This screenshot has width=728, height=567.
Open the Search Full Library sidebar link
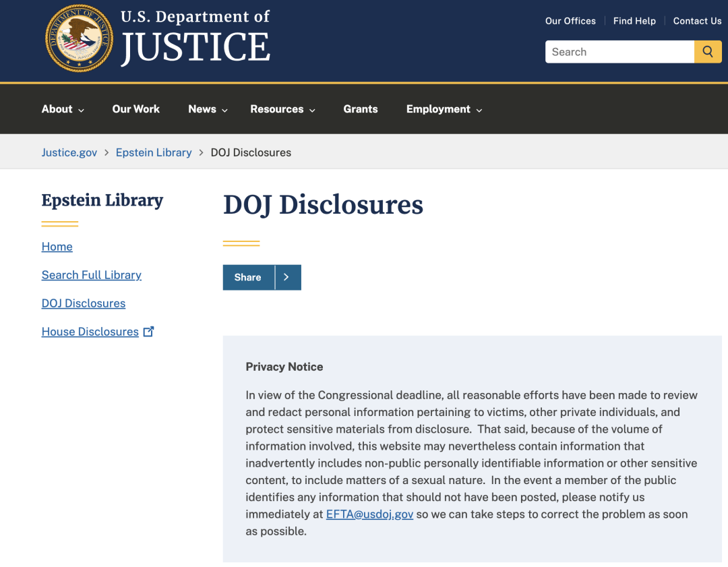click(x=92, y=275)
